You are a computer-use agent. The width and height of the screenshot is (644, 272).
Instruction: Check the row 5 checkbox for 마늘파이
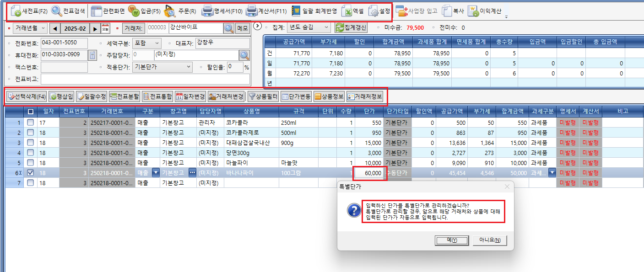point(30,163)
